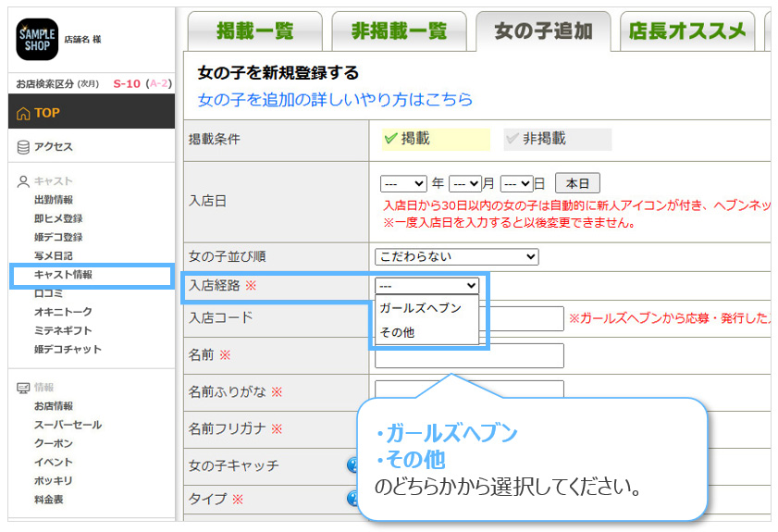Switch to the 掲載一覧 tab
This screenshot has height=532, width=778.
[x=254, y=31]
